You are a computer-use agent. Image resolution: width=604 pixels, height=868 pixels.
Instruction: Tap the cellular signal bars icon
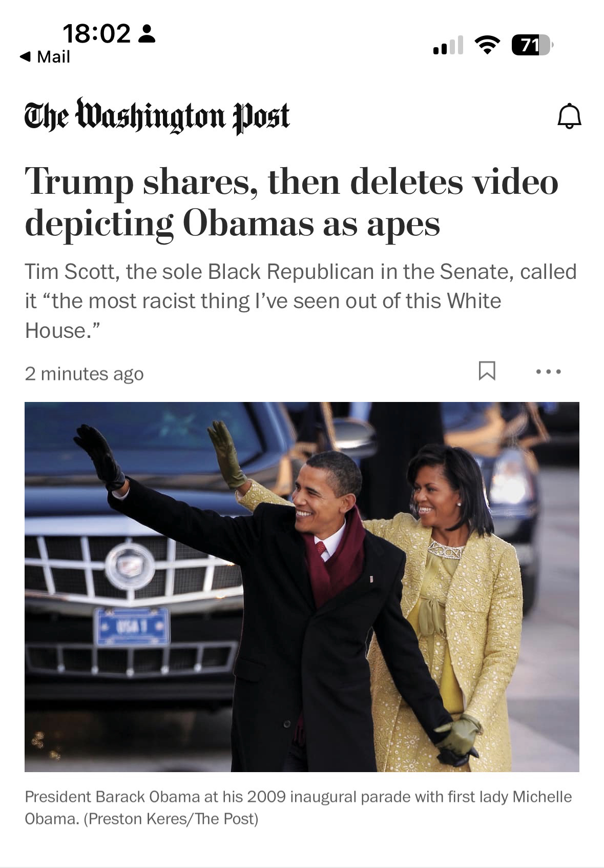coord(448,45)
